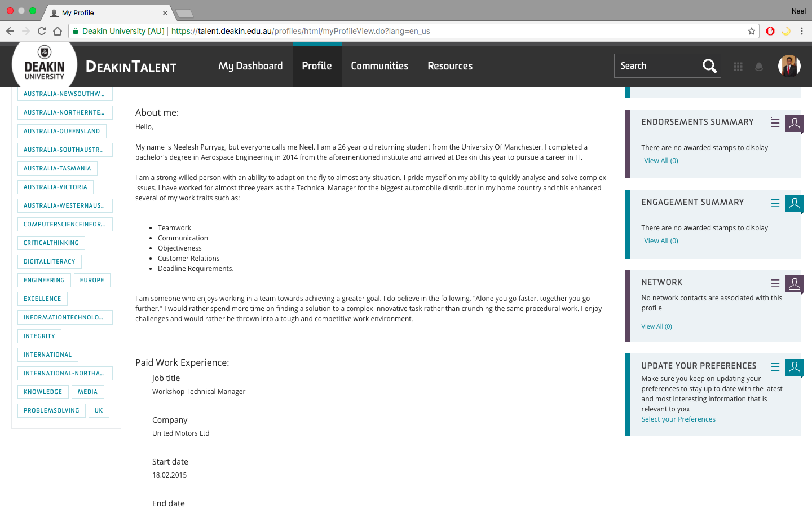
Task: Open the notifications bell
Action: point(759,67)
